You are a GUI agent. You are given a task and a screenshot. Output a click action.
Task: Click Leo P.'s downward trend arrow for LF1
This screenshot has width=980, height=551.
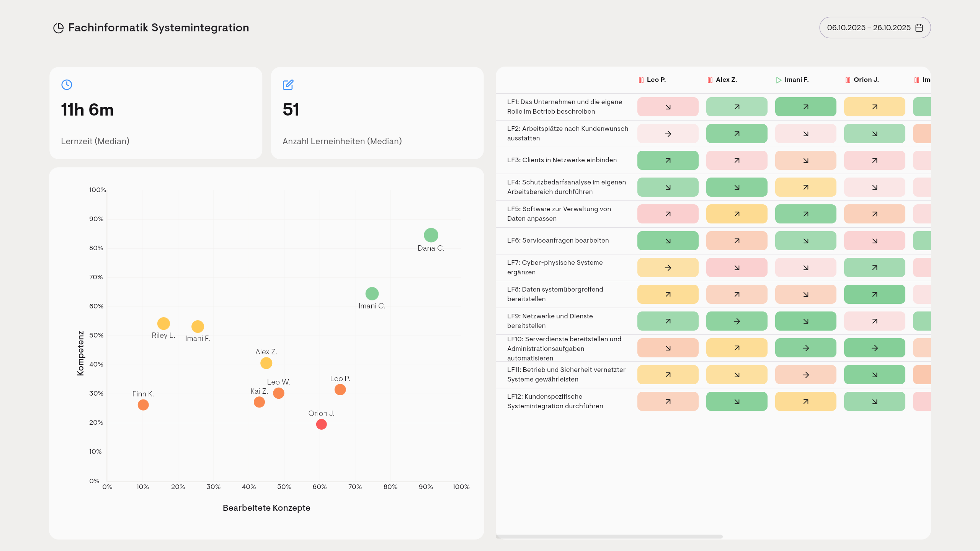[x=668, y=107]
